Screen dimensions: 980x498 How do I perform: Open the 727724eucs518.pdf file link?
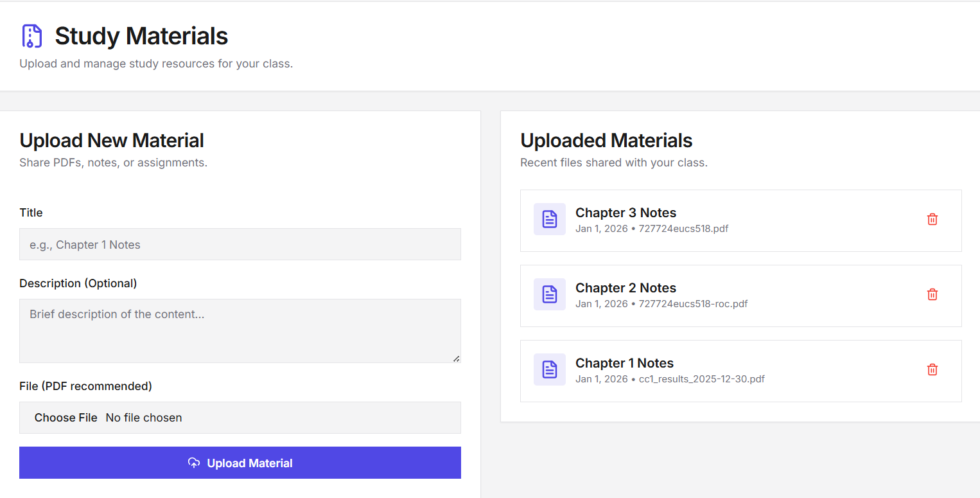(683, 228)
